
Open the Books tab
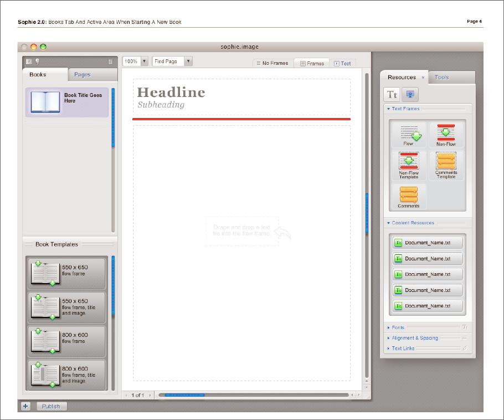point(45,75)
